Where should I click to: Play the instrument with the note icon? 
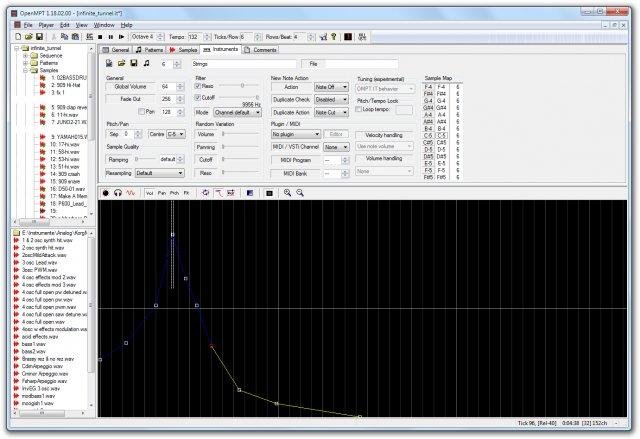147,63
